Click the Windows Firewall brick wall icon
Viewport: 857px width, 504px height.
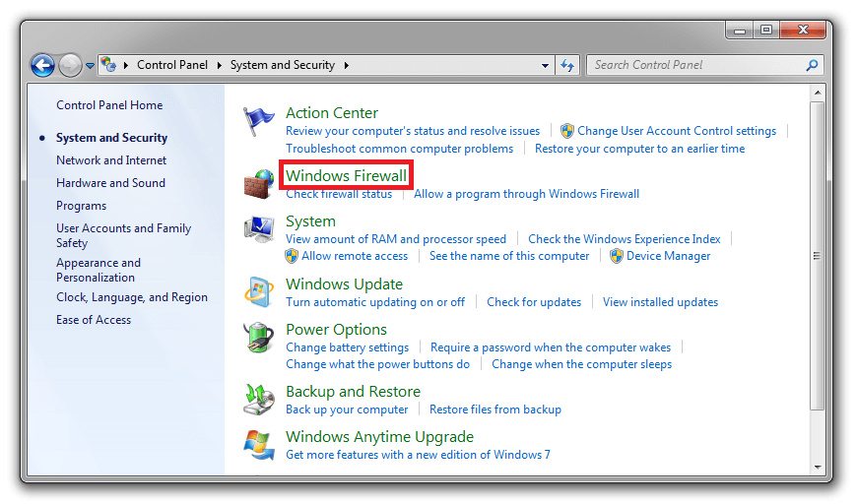[258, 184]
